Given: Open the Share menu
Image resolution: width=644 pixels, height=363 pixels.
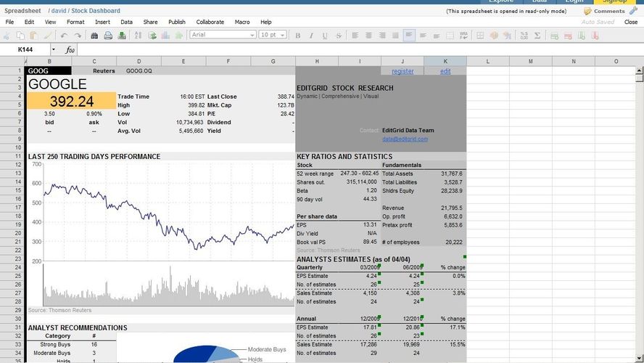Looking at the screenshot, I should (x=150, y=22).
